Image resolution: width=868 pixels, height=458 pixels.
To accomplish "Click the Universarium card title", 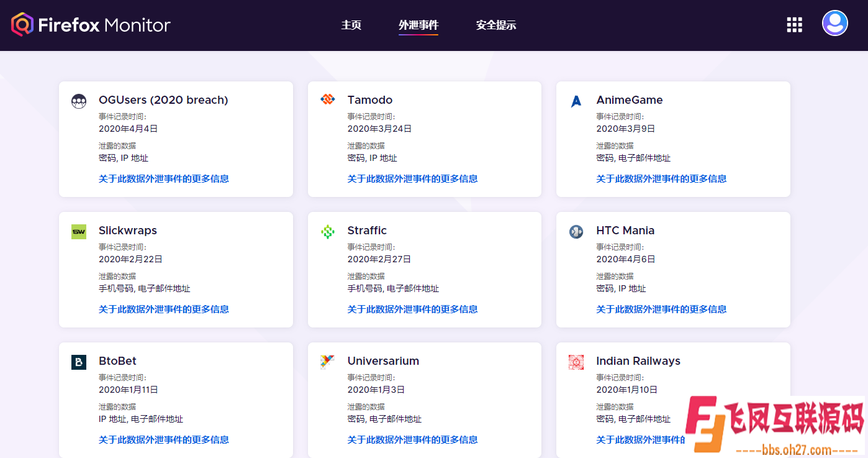I will (x=383, y=361).
